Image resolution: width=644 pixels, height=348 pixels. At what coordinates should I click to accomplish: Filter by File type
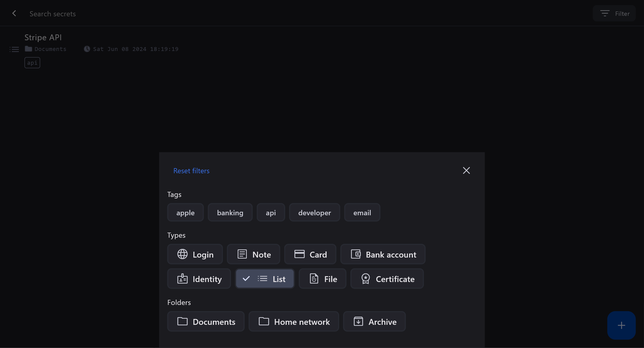point(323,279)
